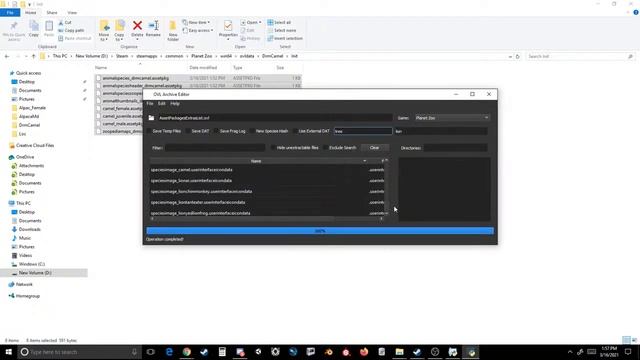Toggle the Exclude Search checkbox

[x=325, y=148]
